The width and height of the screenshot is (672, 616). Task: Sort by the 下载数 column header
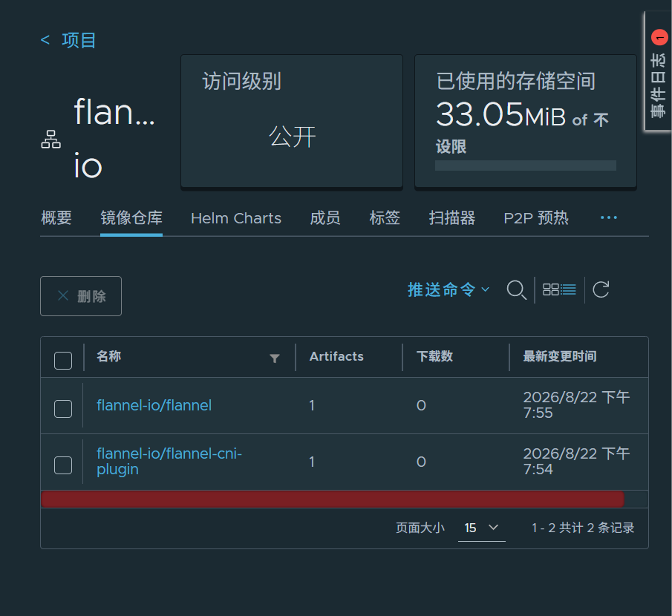[x=434, y=356]
